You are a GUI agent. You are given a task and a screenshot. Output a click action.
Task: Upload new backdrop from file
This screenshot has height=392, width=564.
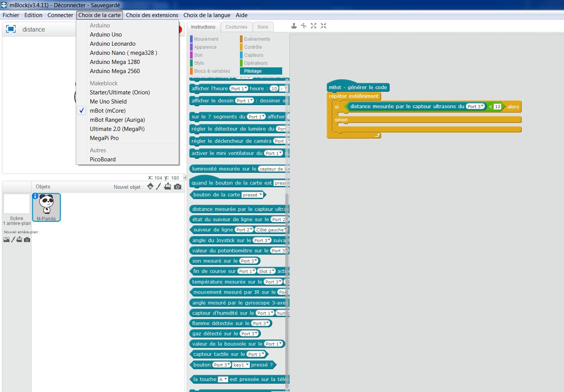tap(19, 239)
